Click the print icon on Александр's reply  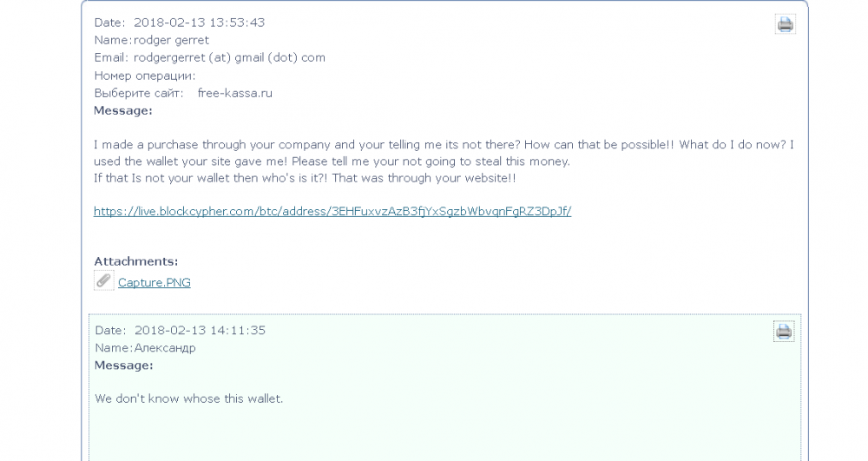pyautogui.click(x=783, y=331)
